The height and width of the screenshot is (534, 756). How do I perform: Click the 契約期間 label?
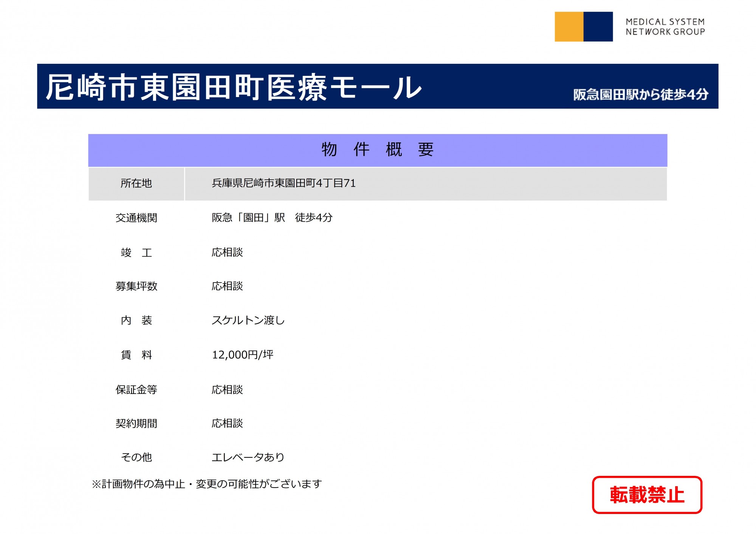click(x=136, y=423)
